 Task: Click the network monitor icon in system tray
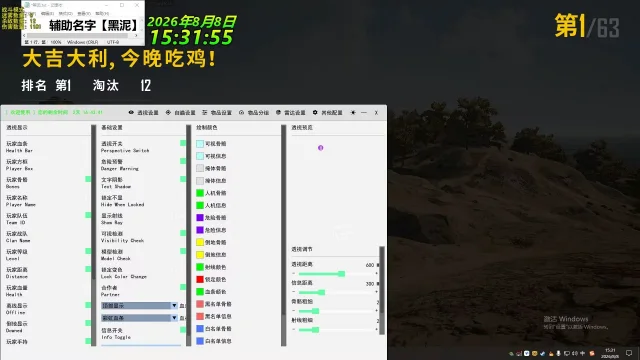click(x=567, y=353)
